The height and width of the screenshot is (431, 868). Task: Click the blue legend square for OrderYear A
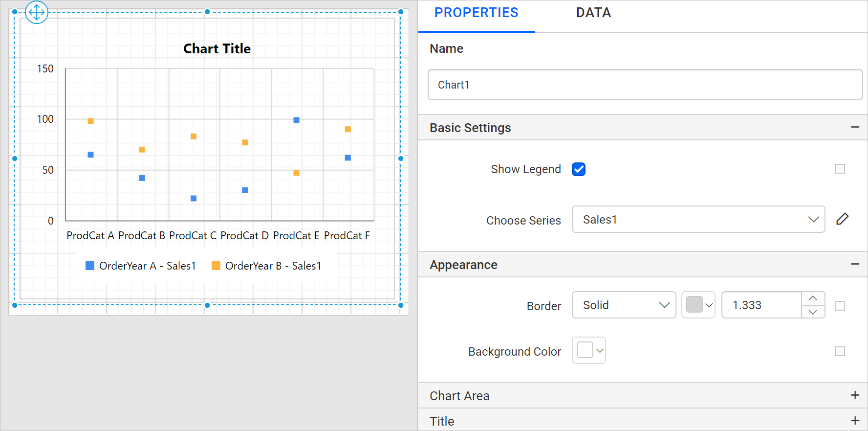pyautogui.click(x=90, y=266)
